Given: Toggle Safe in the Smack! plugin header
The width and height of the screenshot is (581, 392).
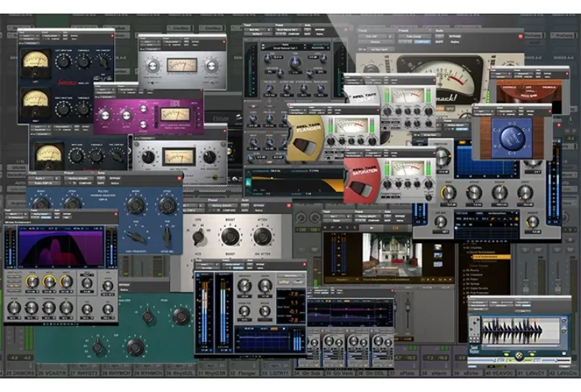Looking at the screenshot, I should coord(439,42).
